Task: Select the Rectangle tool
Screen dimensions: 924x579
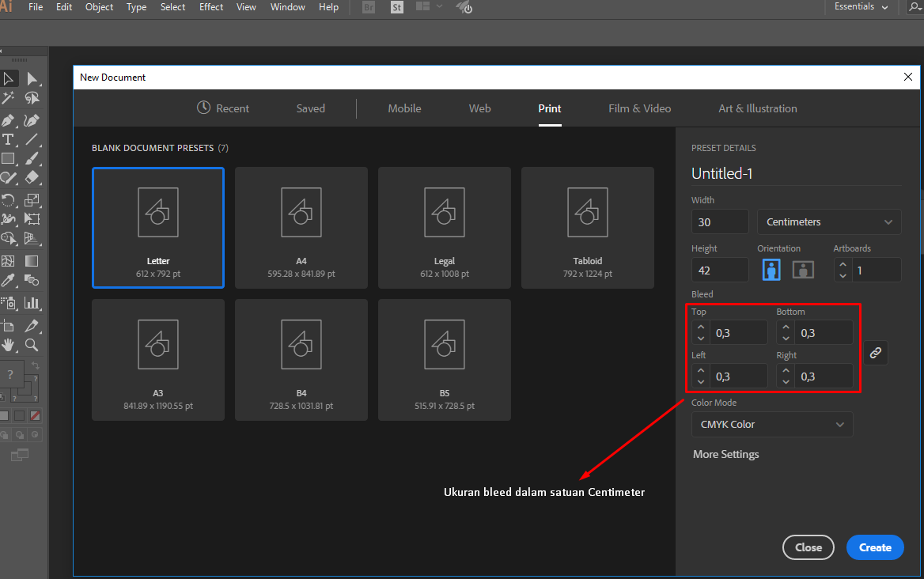Action: [x=8, y=158]
